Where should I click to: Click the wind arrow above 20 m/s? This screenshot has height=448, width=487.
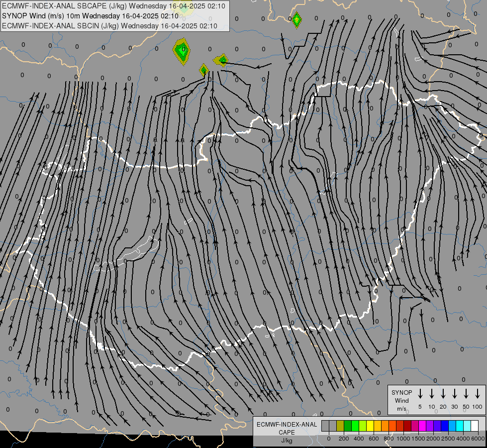pos(443,394)
